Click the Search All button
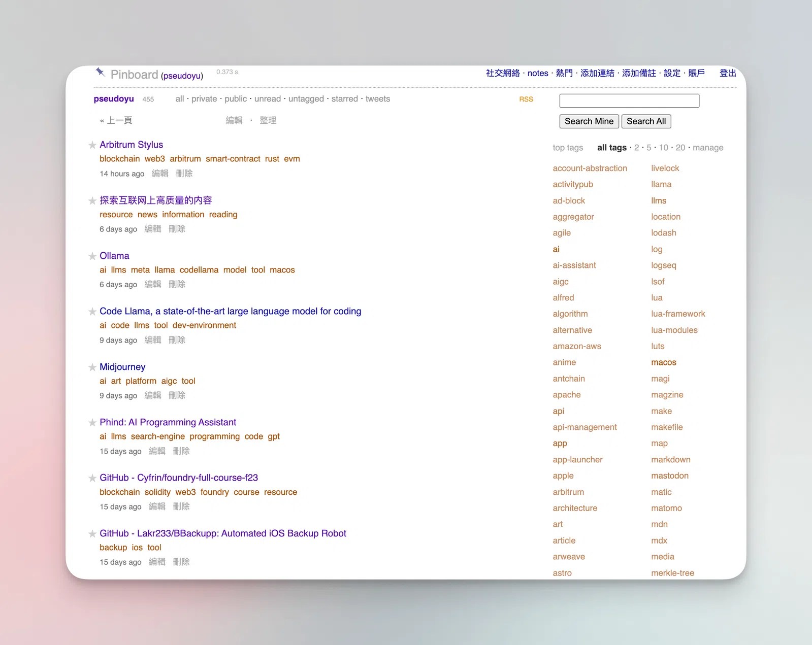The height and width of the screenshot is (645, 812). 646,121
